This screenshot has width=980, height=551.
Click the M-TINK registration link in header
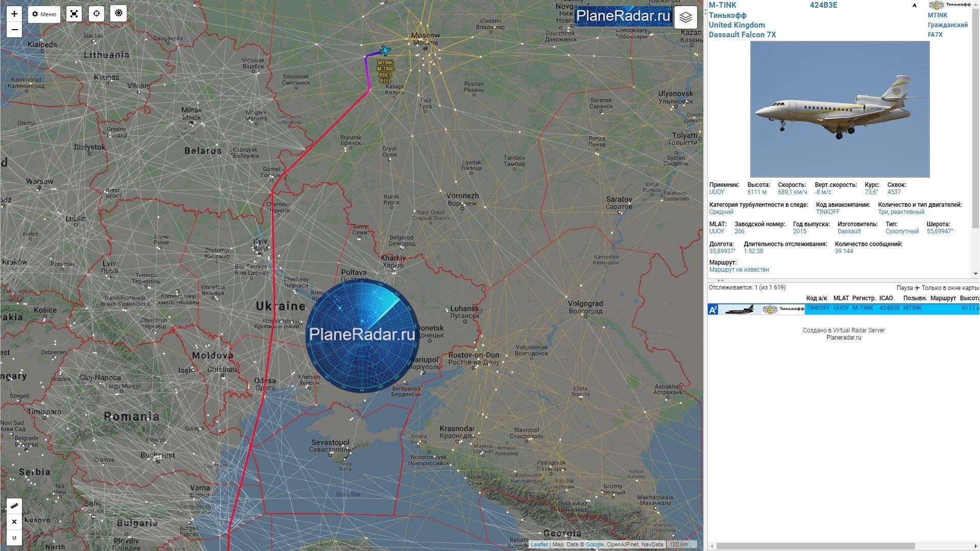722,5
